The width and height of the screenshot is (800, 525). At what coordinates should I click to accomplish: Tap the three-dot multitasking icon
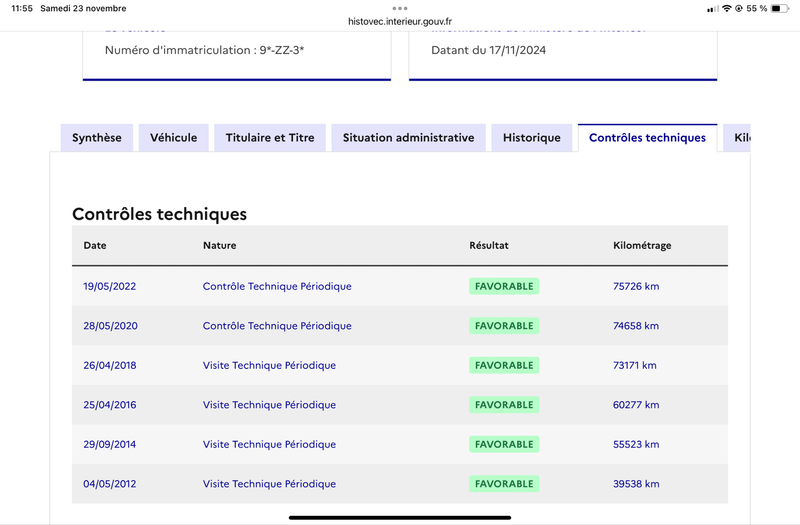pos(400,8)
